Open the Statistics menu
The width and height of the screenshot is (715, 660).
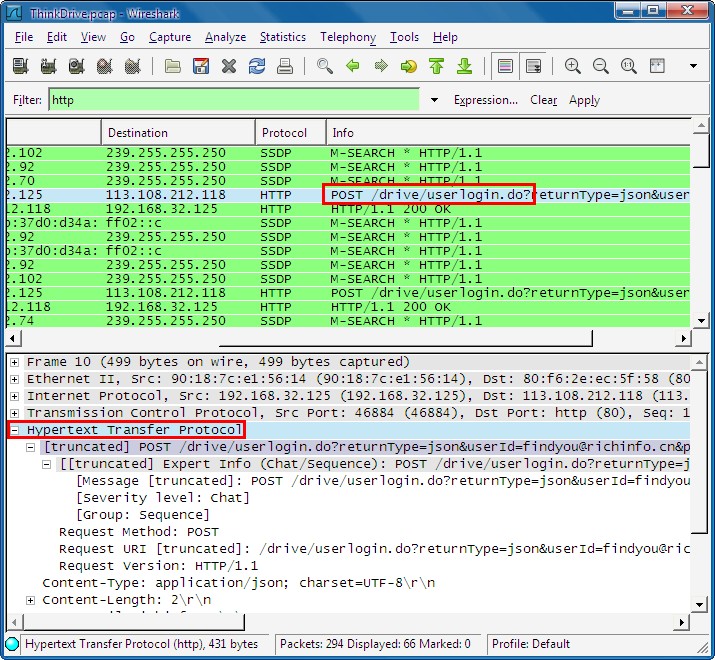coord(283,37)
